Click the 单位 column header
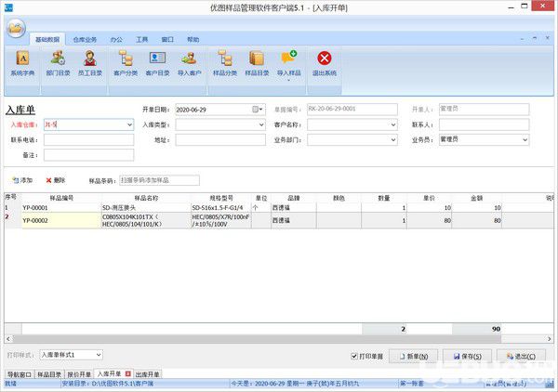Screen dimensions: 558x392 261,198
